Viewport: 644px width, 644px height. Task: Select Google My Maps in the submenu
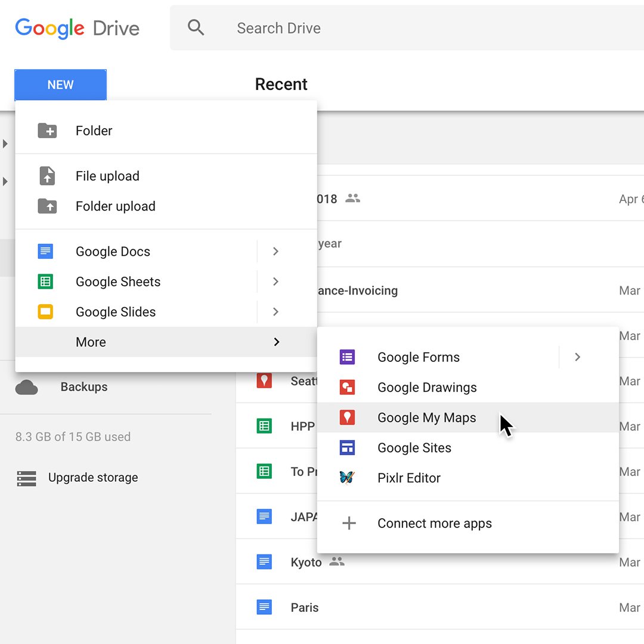point(468,417)
